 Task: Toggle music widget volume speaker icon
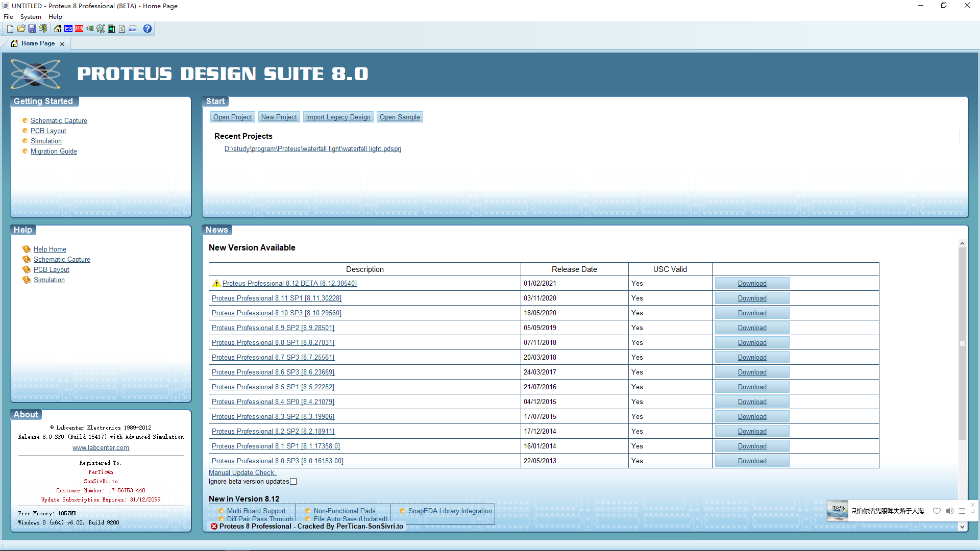pos(949,511)
